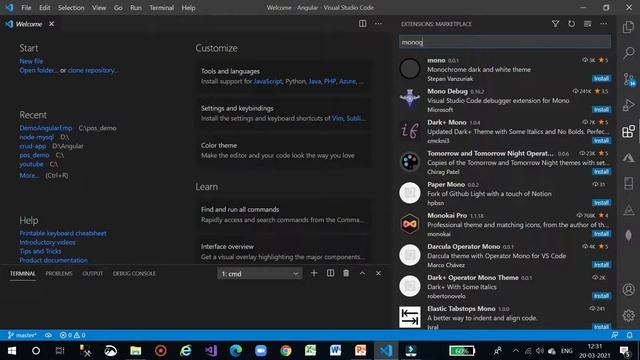Open Elastic Tabstops Mono extension entry
The height and width of the screenshot is (360, 640).
(x=505, y=317)
